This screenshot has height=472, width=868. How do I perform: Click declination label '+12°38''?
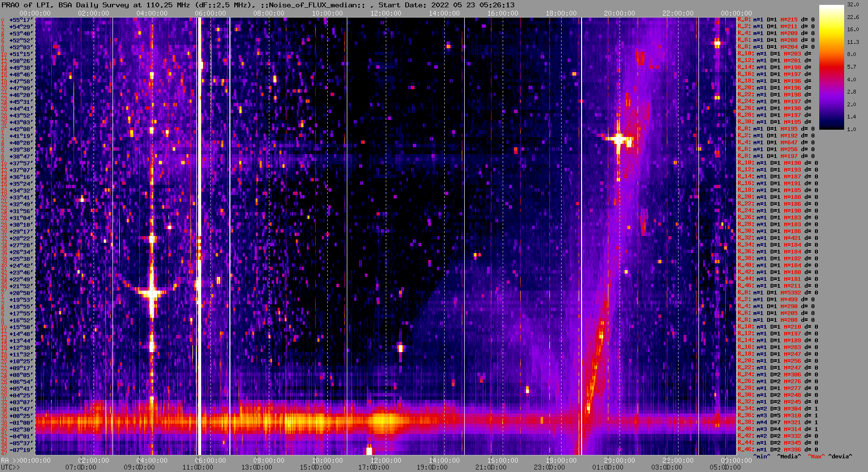pyautogui.click(x=21, y=347)
